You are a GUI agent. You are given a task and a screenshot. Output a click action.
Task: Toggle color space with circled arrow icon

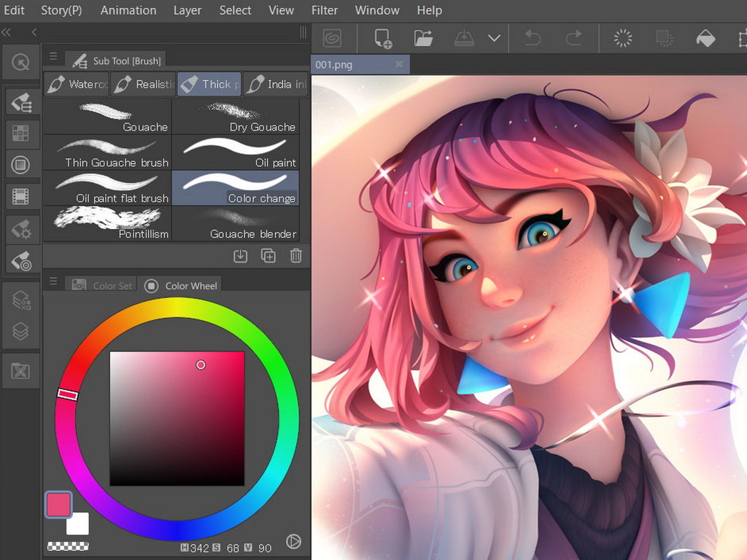293,541
